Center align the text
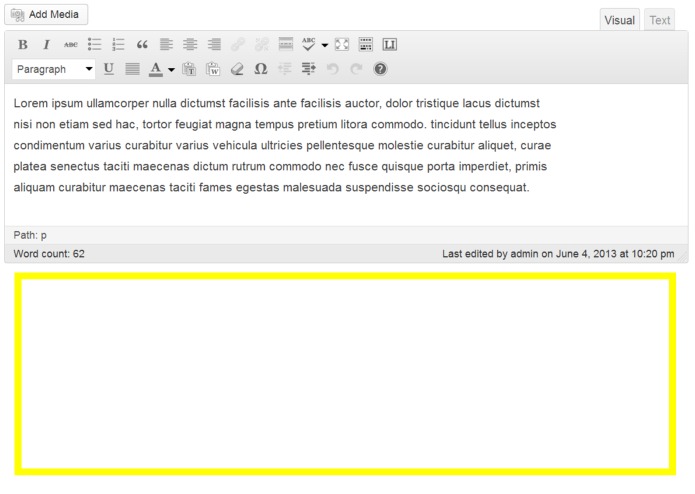The height and width of the screenshot is (494, 695). (x=190, y=45)
